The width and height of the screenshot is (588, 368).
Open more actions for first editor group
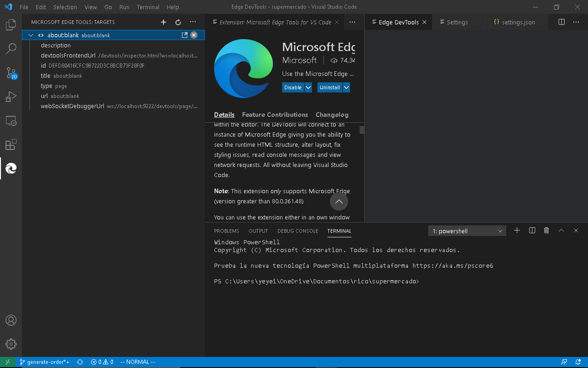352,22
